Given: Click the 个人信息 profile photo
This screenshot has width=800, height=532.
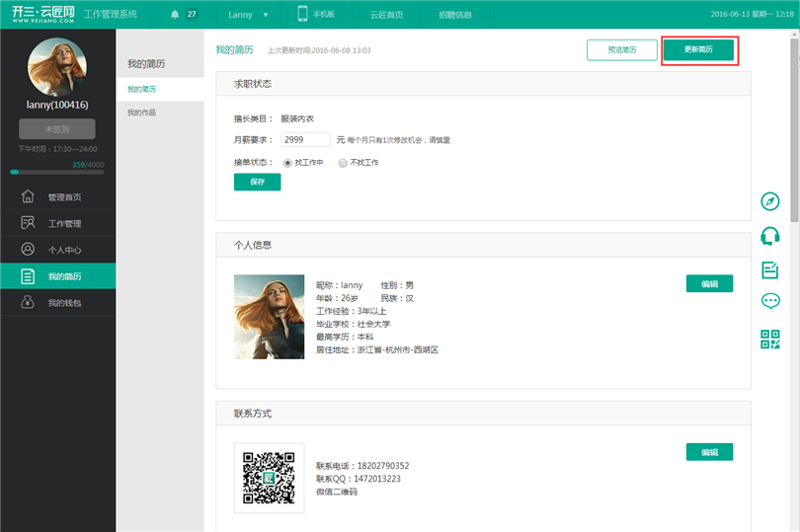Looking at the screenshot, I should [x=269, y=317].
